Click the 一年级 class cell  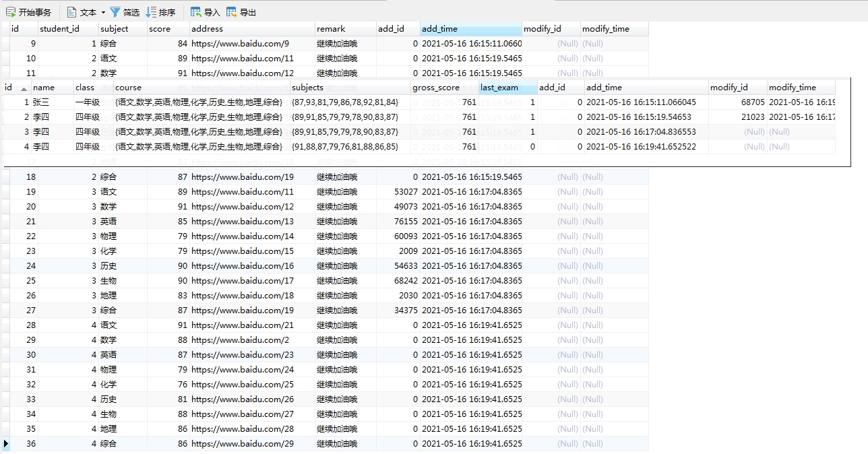[x=94, y=102]
